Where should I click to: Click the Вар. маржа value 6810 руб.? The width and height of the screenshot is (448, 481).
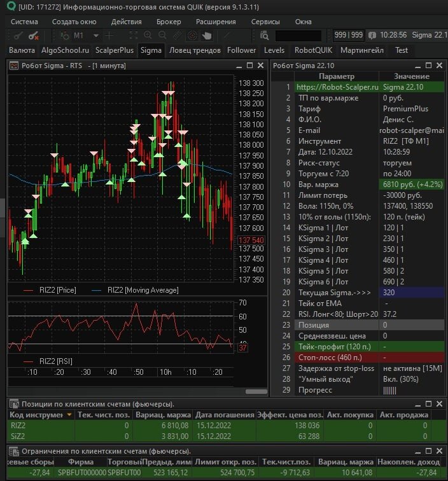click(x=412, y=185)
